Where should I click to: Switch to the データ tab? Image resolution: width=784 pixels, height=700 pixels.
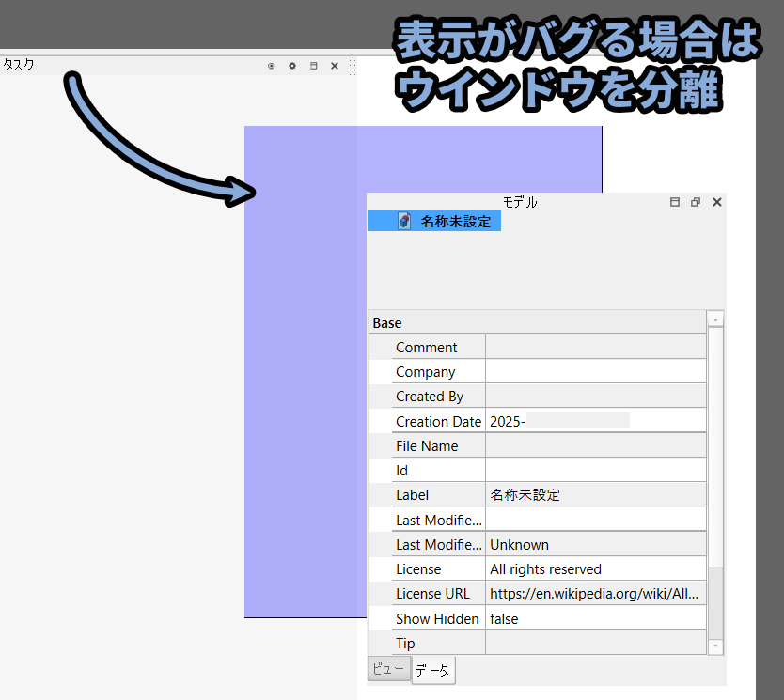tap(433, 670)
